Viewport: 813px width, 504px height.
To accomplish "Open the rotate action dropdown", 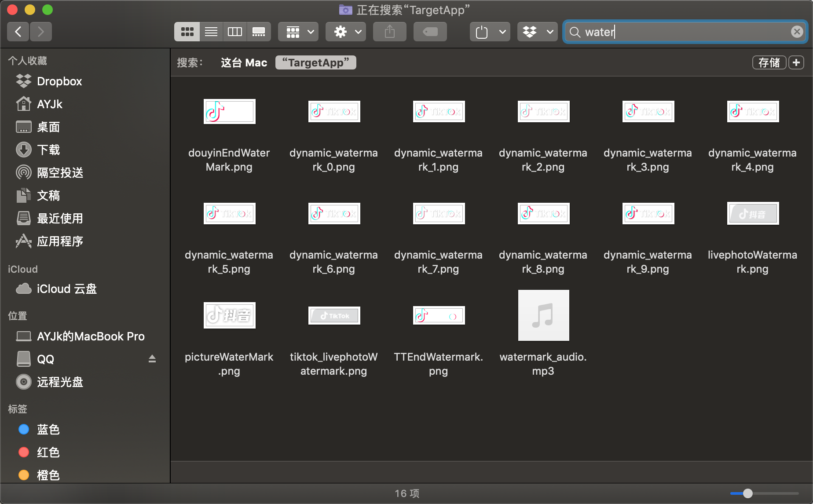I will (490, 32).
